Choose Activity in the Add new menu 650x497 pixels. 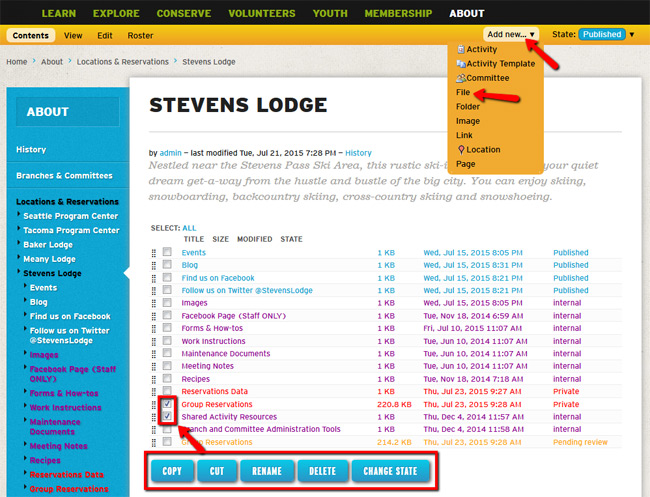coord(481,49)
